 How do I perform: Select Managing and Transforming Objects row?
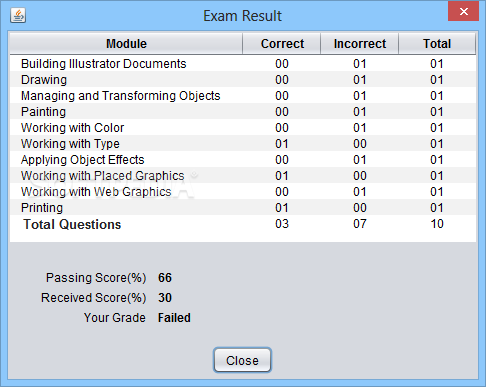(x=243, y=95)
